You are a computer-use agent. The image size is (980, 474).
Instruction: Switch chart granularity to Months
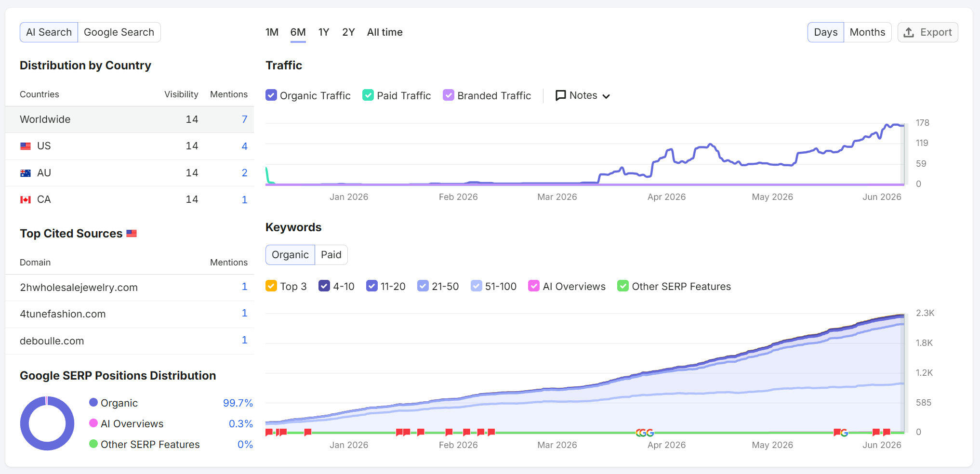[867, 32]
